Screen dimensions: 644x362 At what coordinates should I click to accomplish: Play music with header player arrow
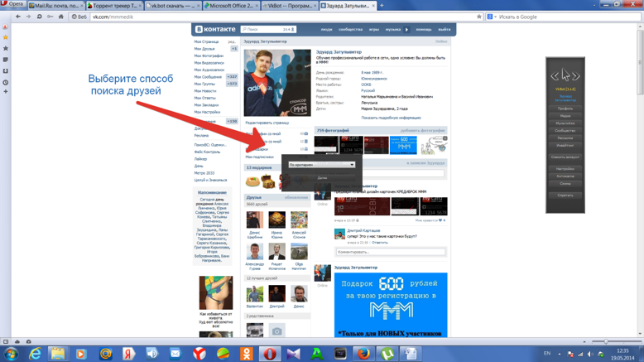pos(406,30)
